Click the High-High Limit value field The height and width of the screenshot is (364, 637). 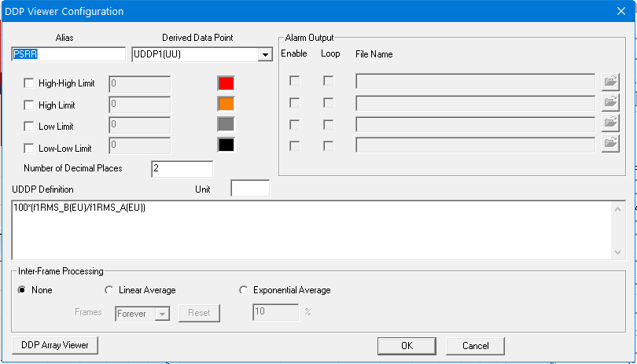click(140, 83)
